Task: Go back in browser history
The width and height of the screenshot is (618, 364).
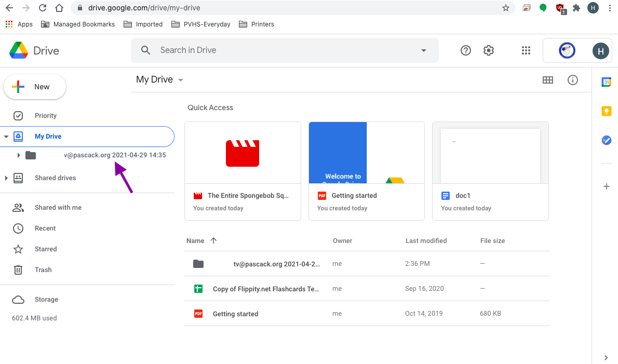Action: point(9,8)
